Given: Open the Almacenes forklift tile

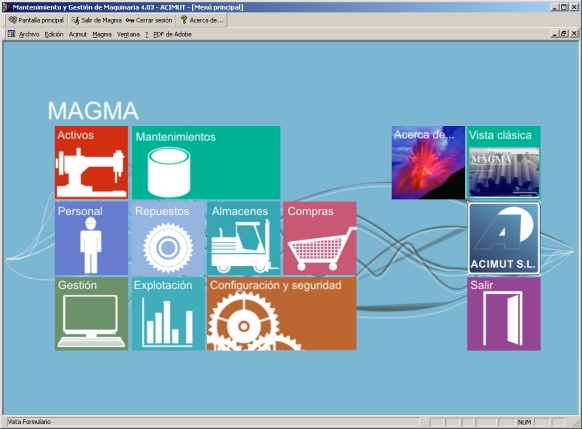Looking at the screenshot, I should 243,238.
